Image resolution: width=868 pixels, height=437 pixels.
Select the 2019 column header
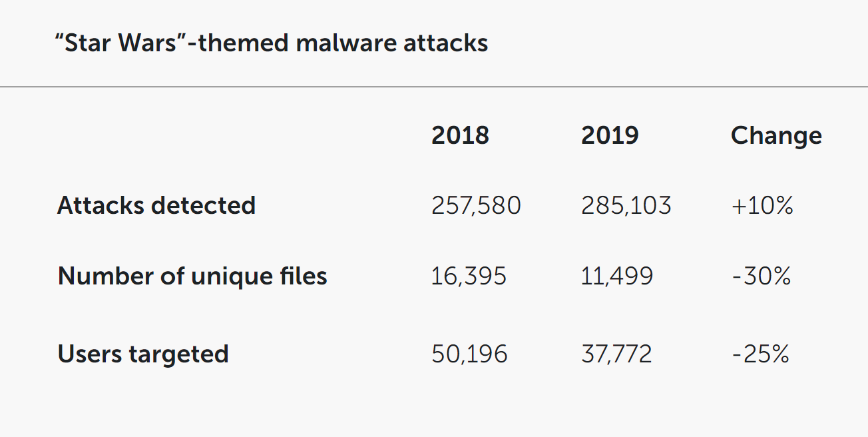pyautogui.click(x=610, y=135)
